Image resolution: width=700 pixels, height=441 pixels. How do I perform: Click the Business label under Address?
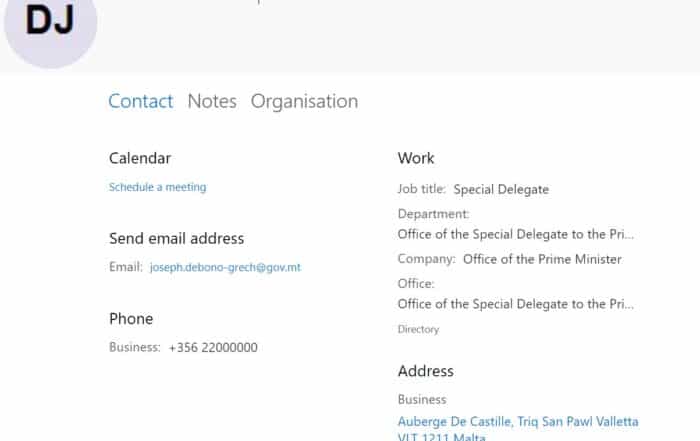click(422, 400)
